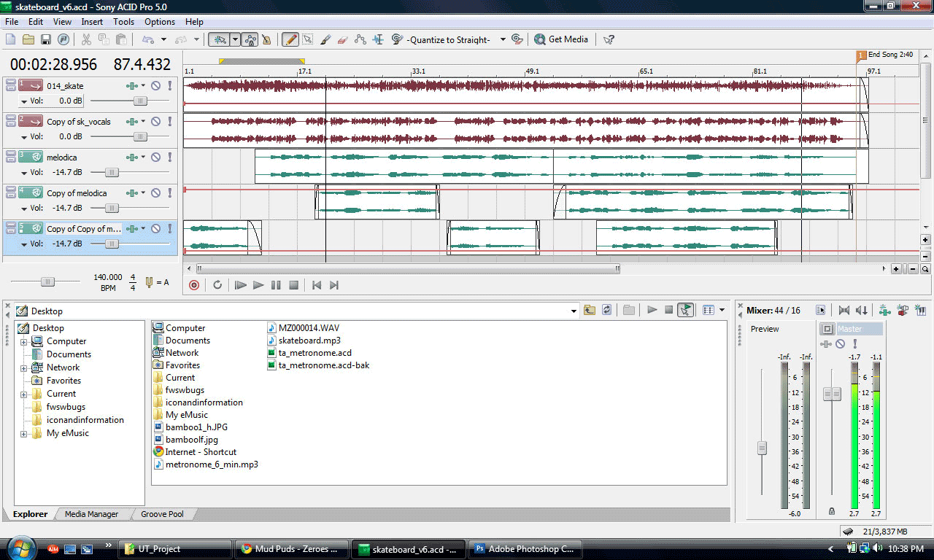Toggle Enable Snapping in the toolbar

(x=218, y=39)
